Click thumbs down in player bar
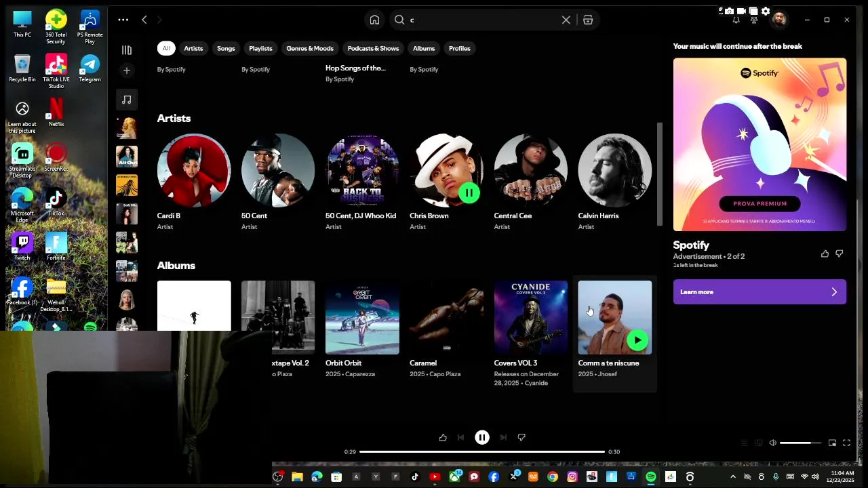This screenshot has height=488, width=868. click(x=521, y=438)
